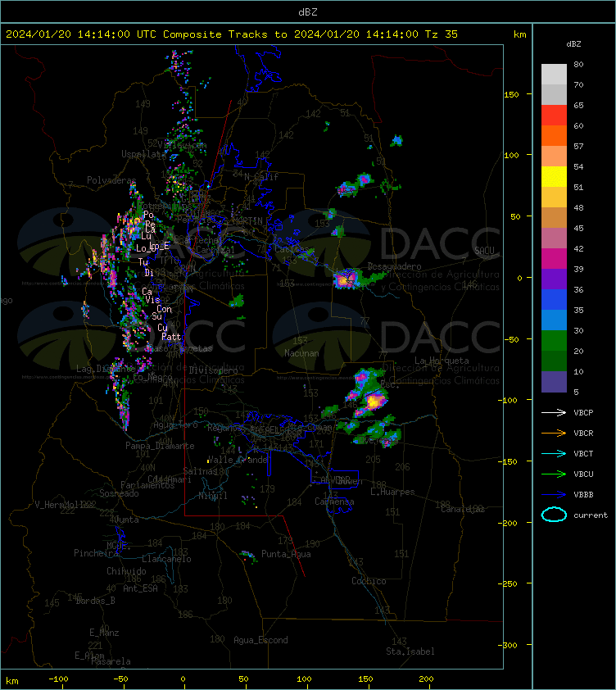
Task: Click the 'Cochico' place label
Action: (x=369, y=581)
